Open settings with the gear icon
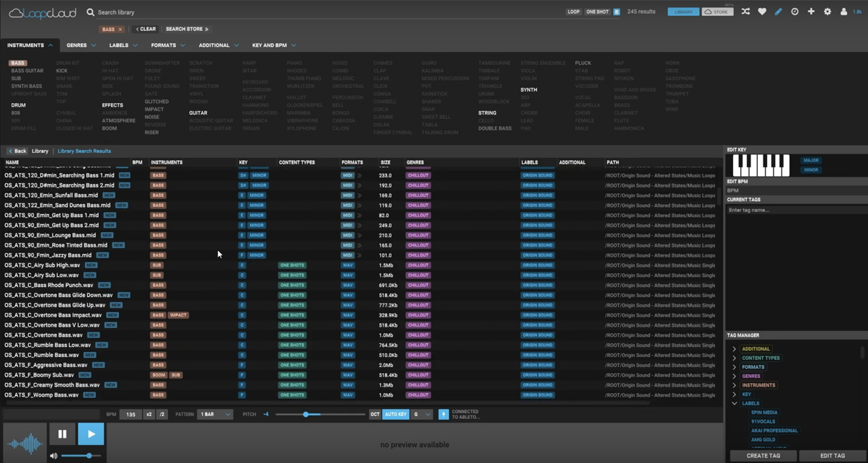 (828, 12)
